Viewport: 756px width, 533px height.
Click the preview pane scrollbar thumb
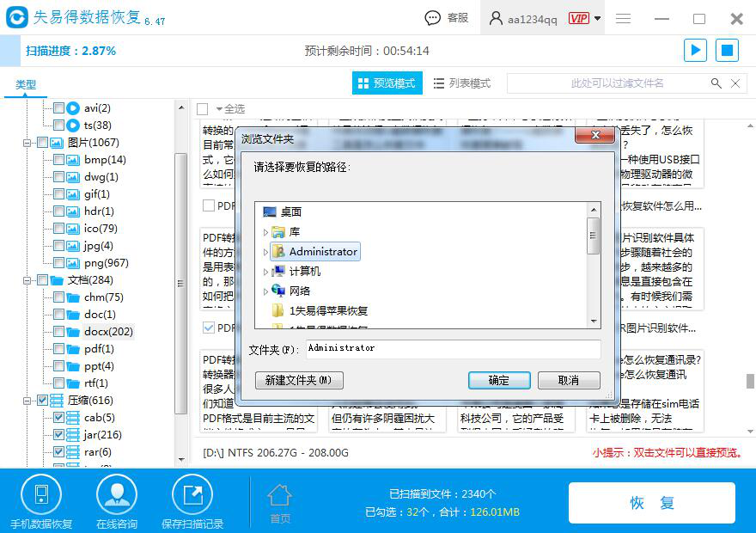750,381
